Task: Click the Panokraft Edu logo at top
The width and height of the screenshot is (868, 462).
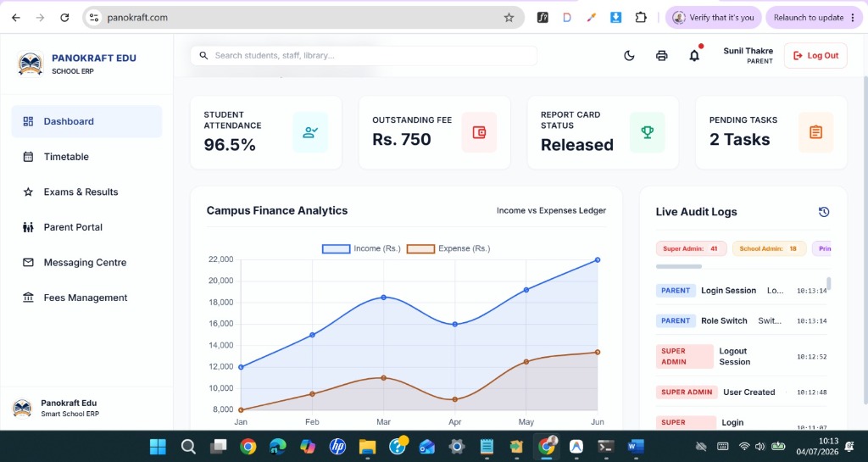Action: pyautogui.click(x=31, y=64)
